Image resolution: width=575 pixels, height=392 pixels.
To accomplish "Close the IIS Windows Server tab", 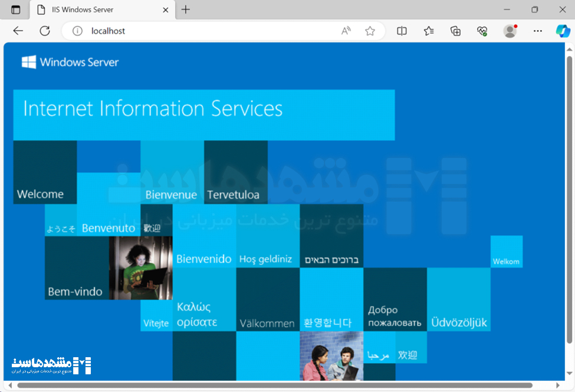I will click(x=165, y=10).
